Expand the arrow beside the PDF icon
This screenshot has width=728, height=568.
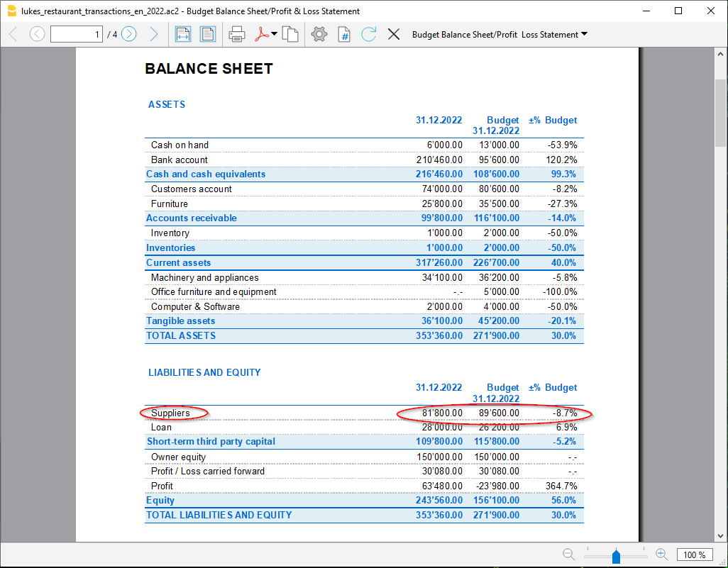(275, 34)
